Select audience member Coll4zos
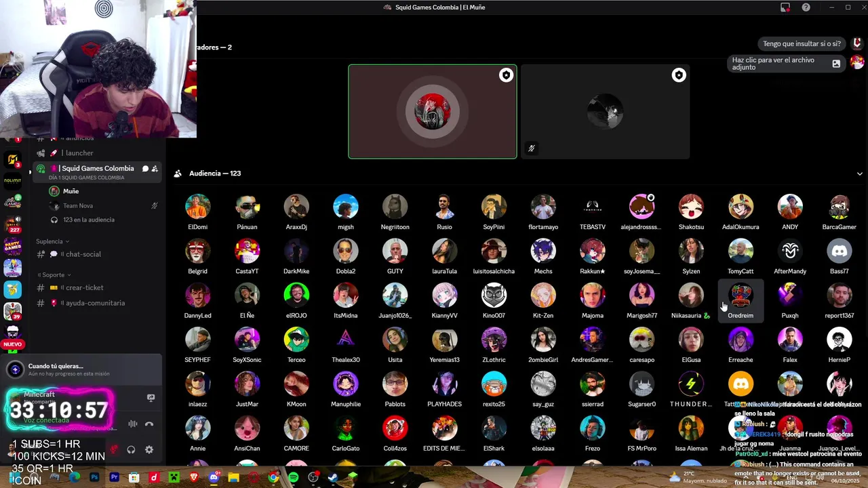868x488 pixels. pos(395,434)
